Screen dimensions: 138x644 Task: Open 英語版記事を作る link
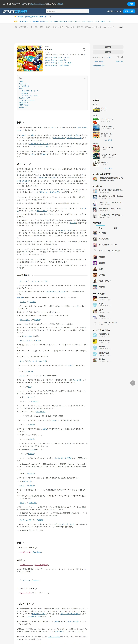[x=99, y=65]
